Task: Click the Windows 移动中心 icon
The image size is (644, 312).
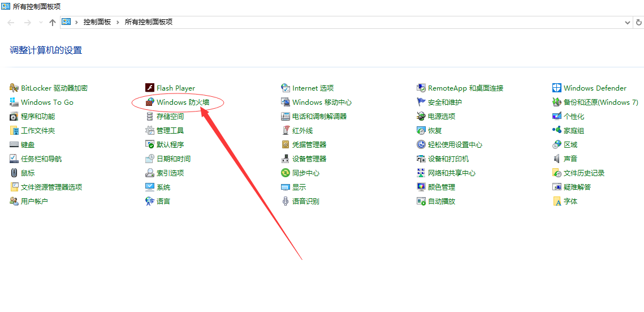Action: pos(286,102)
